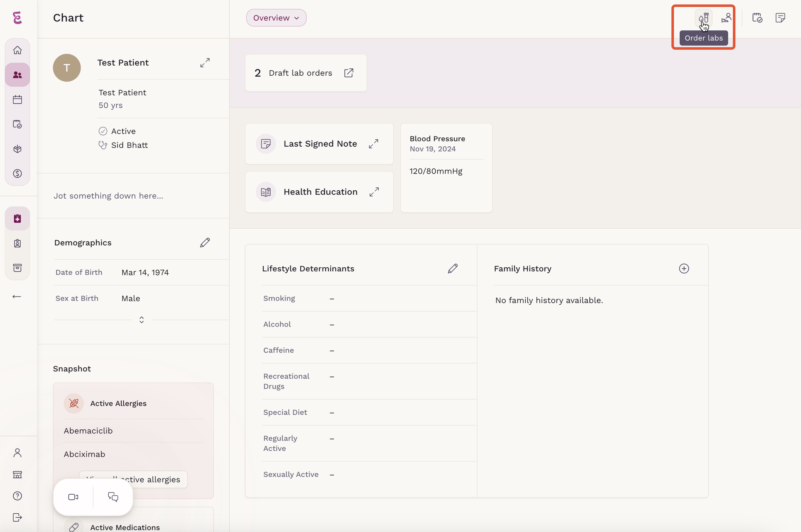Go to Home in the sidebar
Viewport: 801px width, 532px height.
17,50
